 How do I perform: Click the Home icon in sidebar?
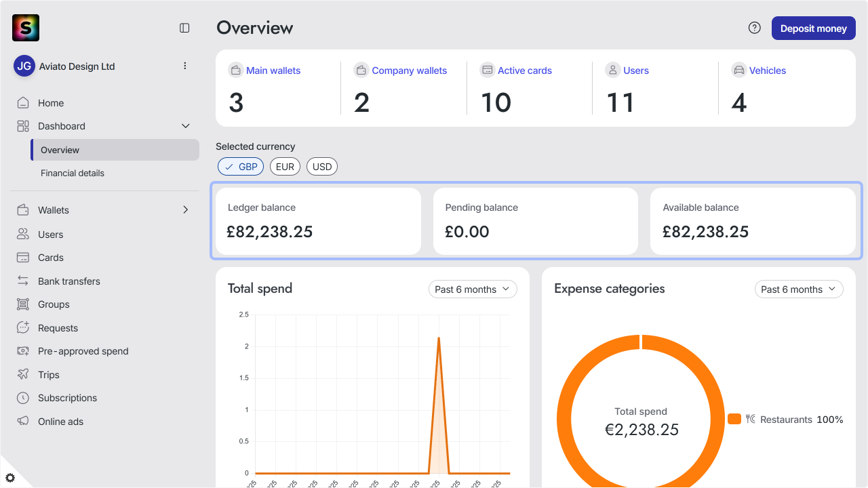pos(23,103)
